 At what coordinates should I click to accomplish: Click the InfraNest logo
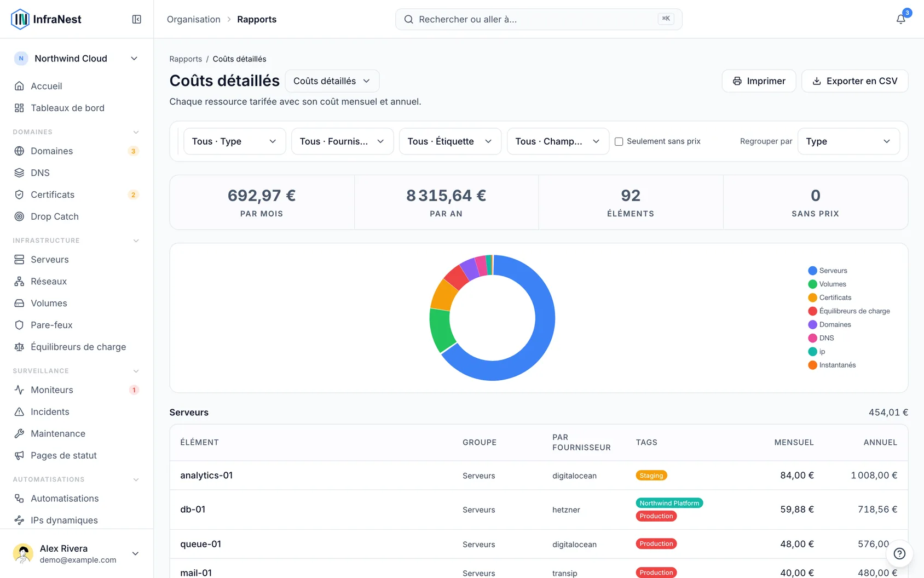tap(46, 19)
